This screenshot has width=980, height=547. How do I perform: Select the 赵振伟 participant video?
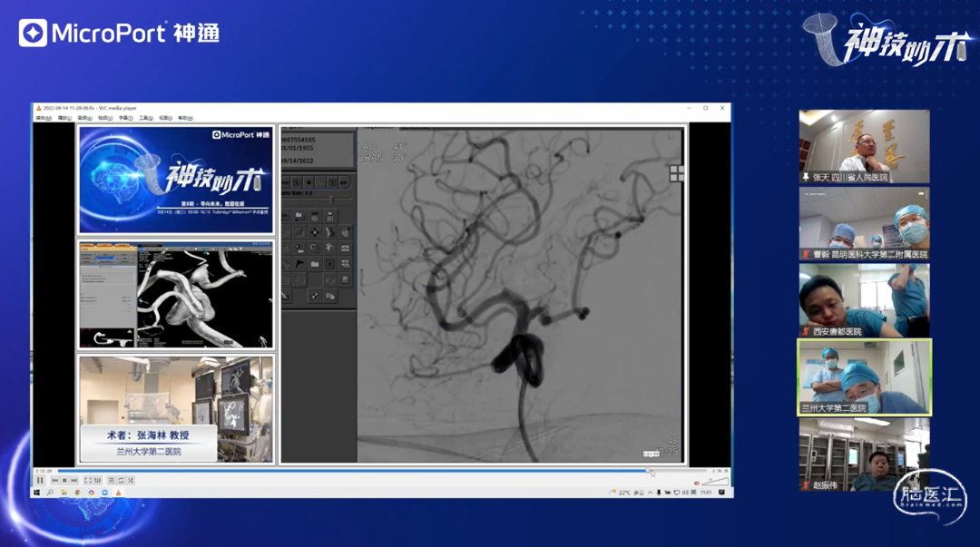click(865, 454)
